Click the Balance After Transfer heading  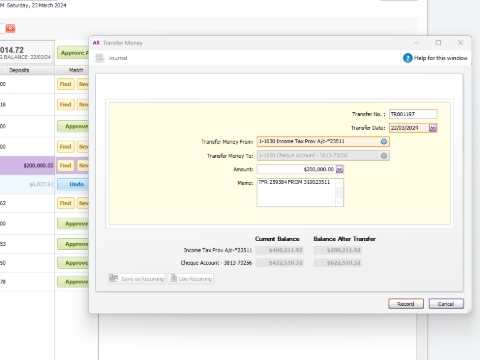point(344,239)
